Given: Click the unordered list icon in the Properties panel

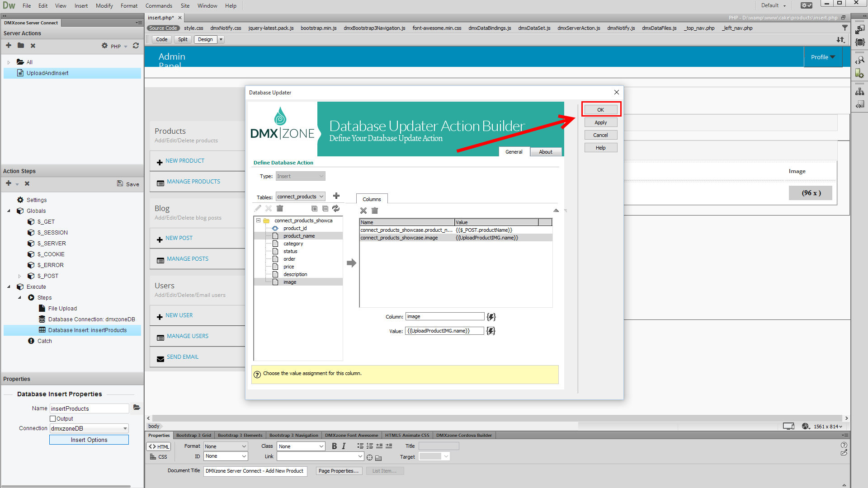Looking at the screenshot, I should pyautogui.click(x=360, y=446).
